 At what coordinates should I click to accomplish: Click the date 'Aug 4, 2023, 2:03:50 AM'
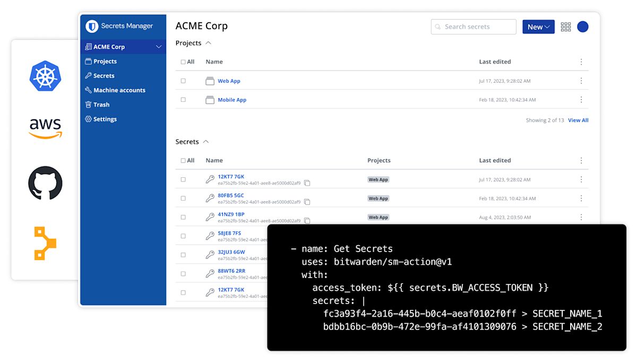click(x=505, y=217)
